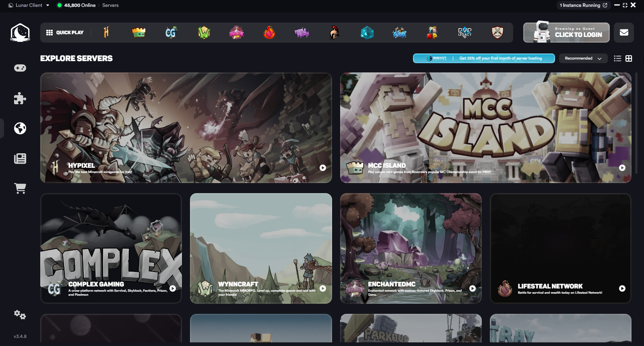The width and height of the screenshot is (644, 346).
Task: Open Settings gears icon in sidebar
Action: coord(20,315)
